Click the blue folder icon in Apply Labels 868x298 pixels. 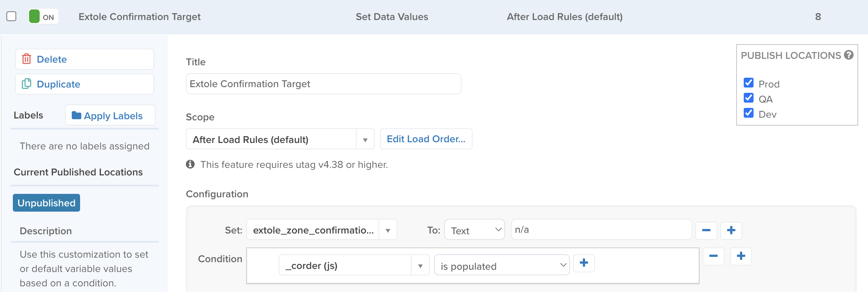point(76,115)
